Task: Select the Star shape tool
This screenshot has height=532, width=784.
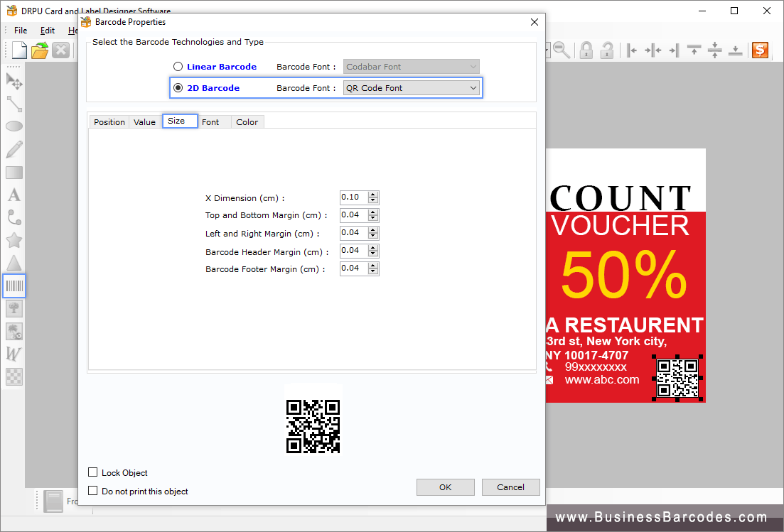Action: click(x=14, y=240)
